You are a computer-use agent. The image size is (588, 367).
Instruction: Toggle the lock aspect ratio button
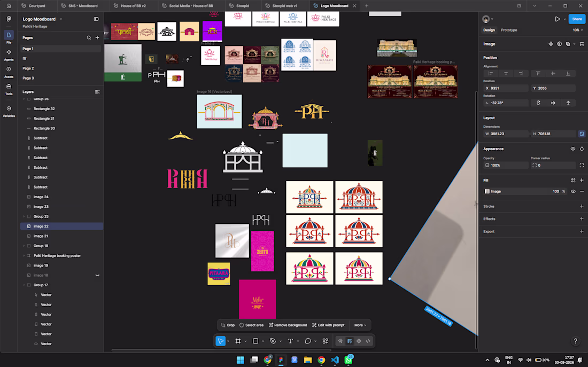click(x=582, y=134)
